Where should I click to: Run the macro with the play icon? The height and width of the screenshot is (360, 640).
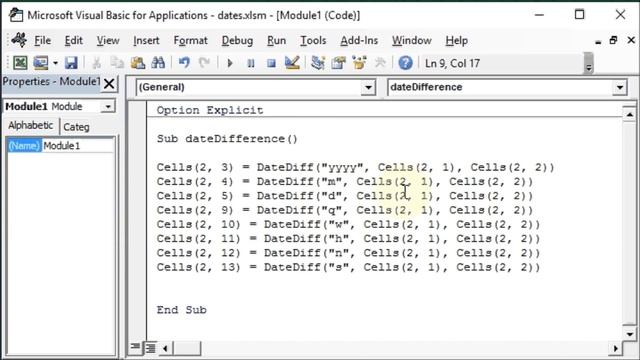coord(230,63)
